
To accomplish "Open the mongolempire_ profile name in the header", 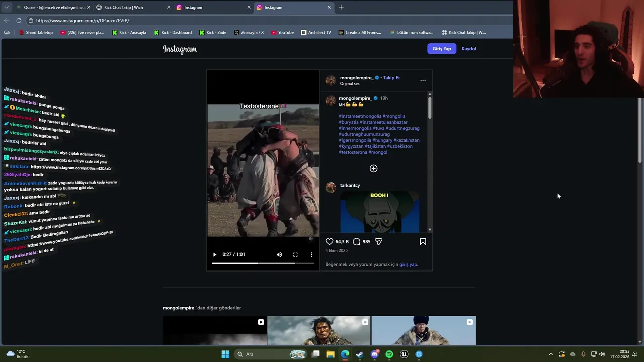I will 356,78.
